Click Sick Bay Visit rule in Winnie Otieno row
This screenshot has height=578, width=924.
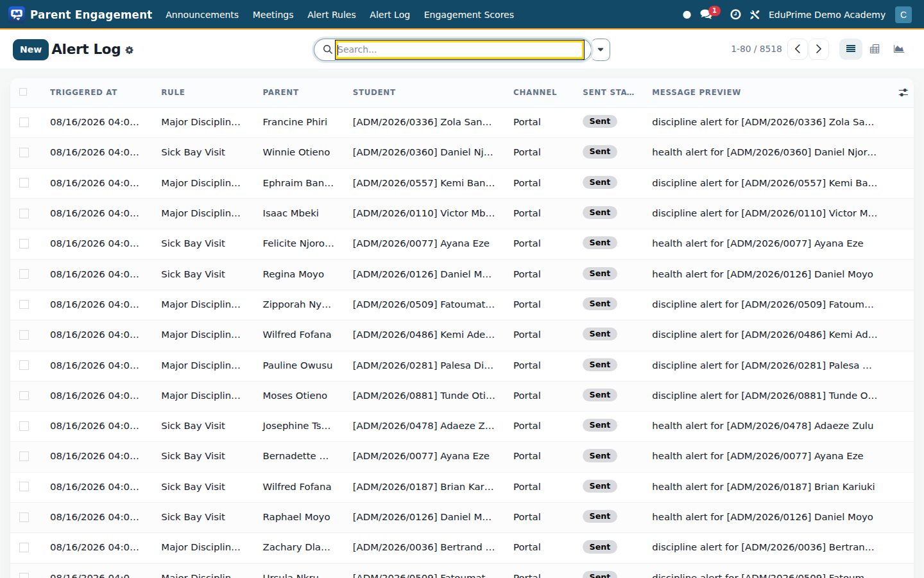pyautogui.click(x=193, y=152)
